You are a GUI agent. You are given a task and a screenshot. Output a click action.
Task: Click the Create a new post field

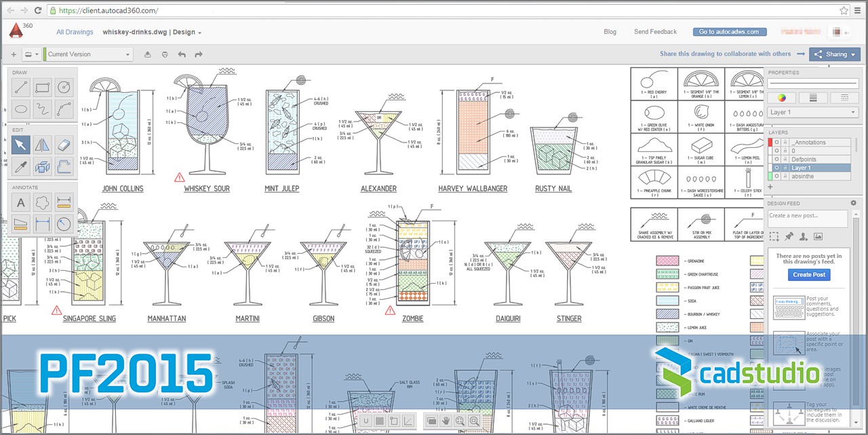pyautogui.click(x=807, y=218)
